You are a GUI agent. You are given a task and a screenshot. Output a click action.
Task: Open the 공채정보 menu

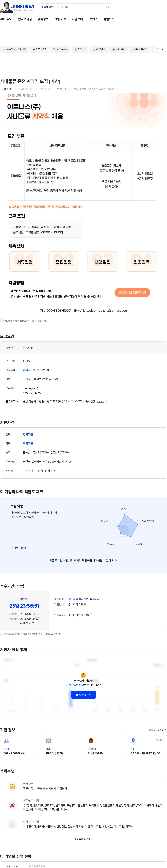pyautogui.click(x=43, y=19)
